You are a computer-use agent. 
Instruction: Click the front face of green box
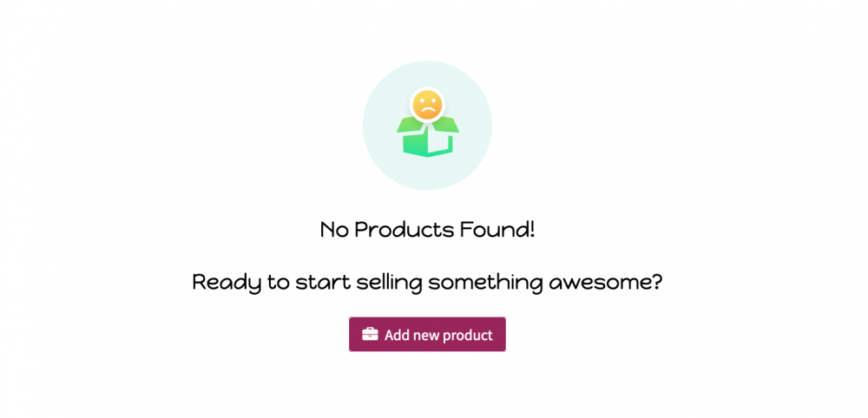tap(414, 144)
